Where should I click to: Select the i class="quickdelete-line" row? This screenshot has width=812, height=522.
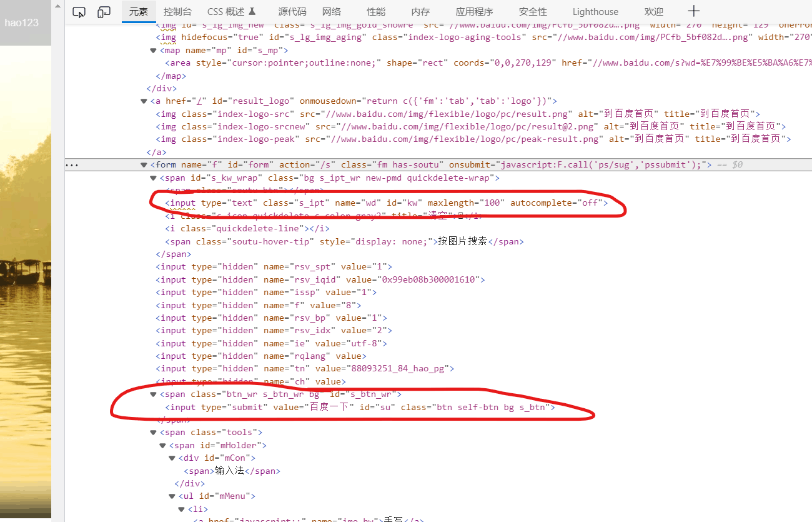pos(247,229)
